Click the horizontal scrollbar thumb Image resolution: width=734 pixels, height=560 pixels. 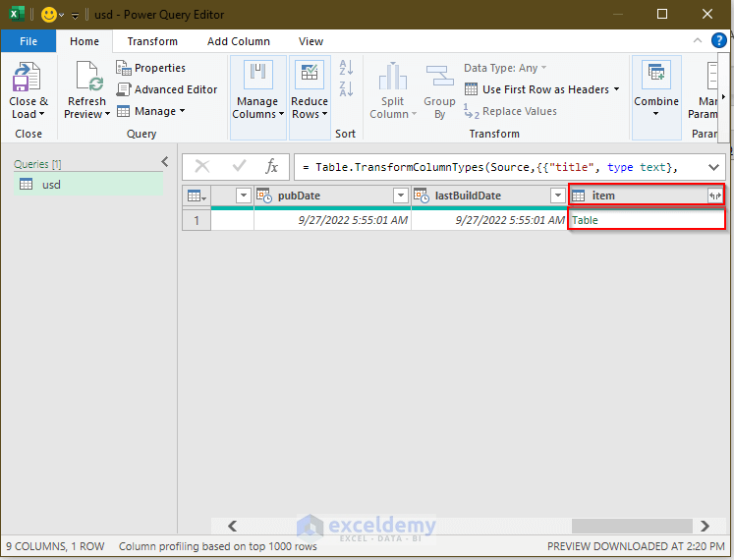pyautogui.click(x=632, y=527)
